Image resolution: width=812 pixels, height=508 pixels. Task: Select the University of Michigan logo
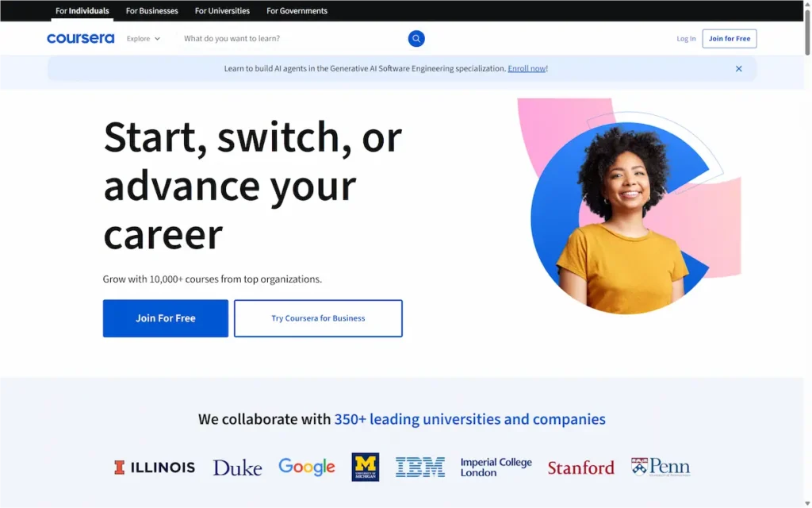pyautogui.click(x=366, y=468)
